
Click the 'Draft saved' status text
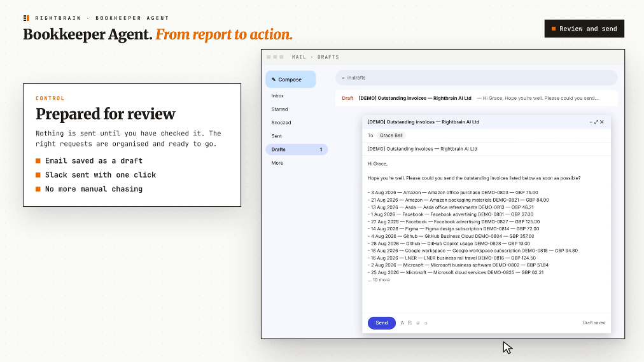tap(594, 323)
